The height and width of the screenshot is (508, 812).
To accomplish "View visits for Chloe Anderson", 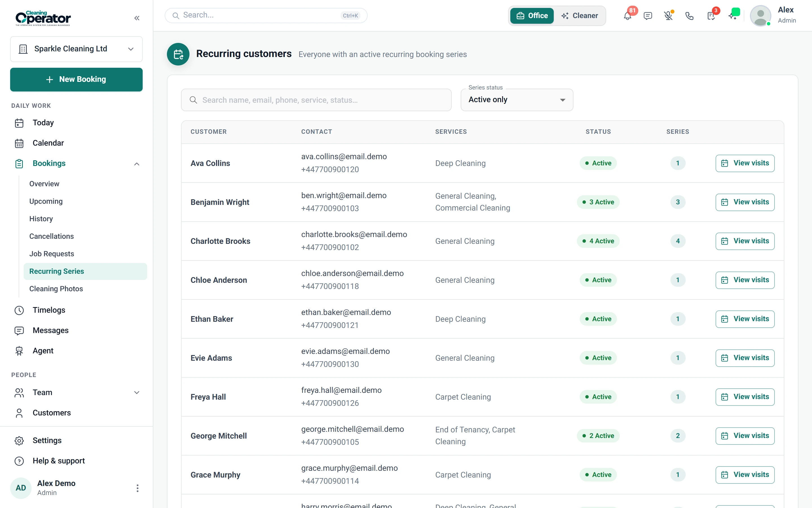I will point(745,280).
